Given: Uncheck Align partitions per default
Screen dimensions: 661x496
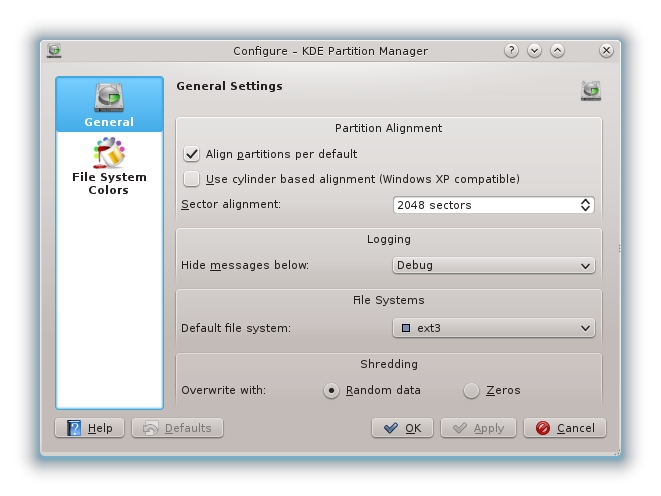Looking at the screenshot, I should click(x=192, y=154).
